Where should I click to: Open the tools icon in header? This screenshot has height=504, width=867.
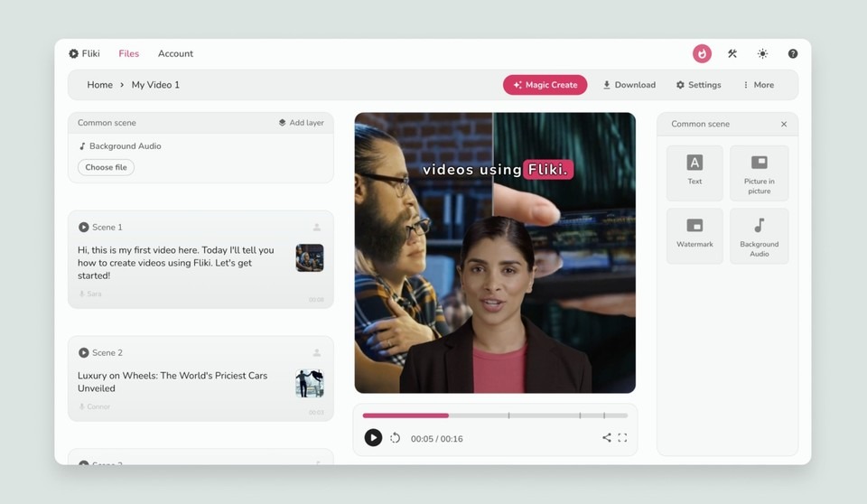[x=732, y=54]
